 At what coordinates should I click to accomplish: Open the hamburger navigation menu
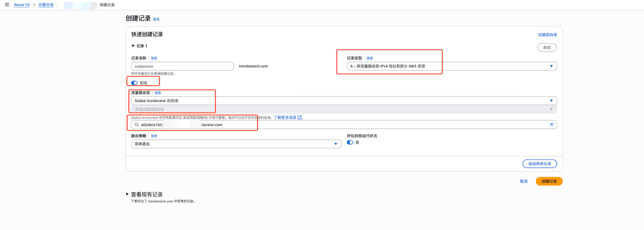7,5
